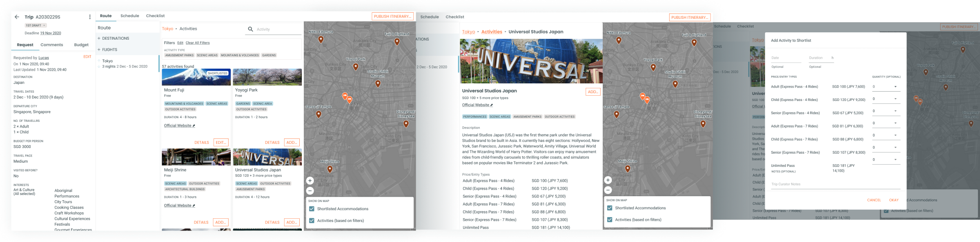Viewport: 980px width, 242px height.
Task: Click Meiji Shrine pin on Universal Studios page map
Action: (x=628, y=169)
